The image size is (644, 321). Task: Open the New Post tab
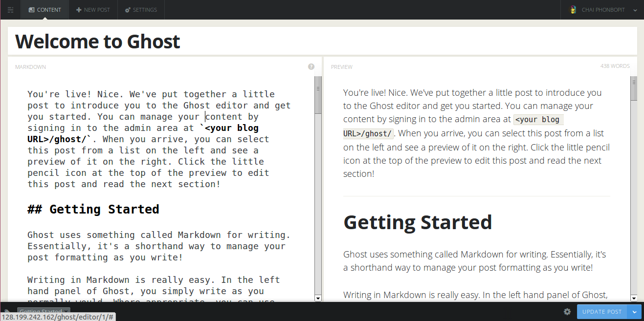(93, 10)
